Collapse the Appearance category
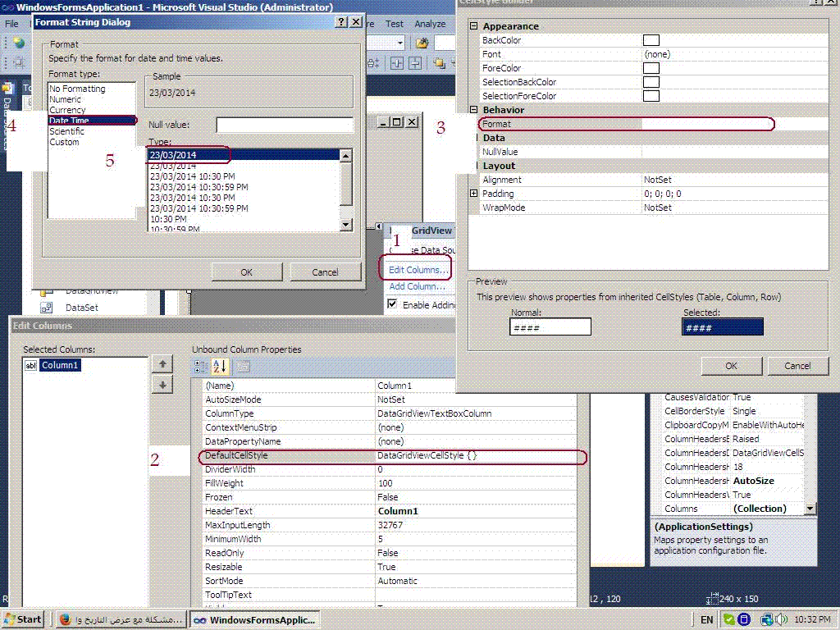Viewport: 840px width, 630px height. coord(473,25)
